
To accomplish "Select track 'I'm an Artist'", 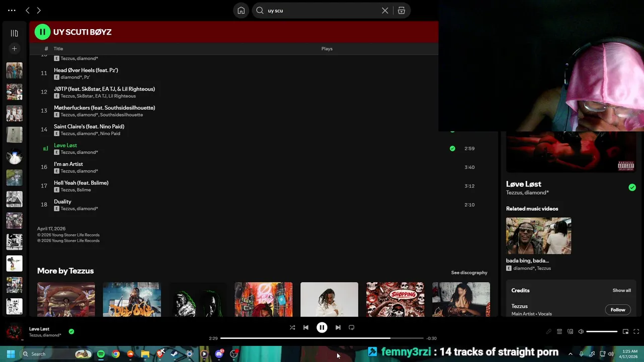I will click(68, 164).
